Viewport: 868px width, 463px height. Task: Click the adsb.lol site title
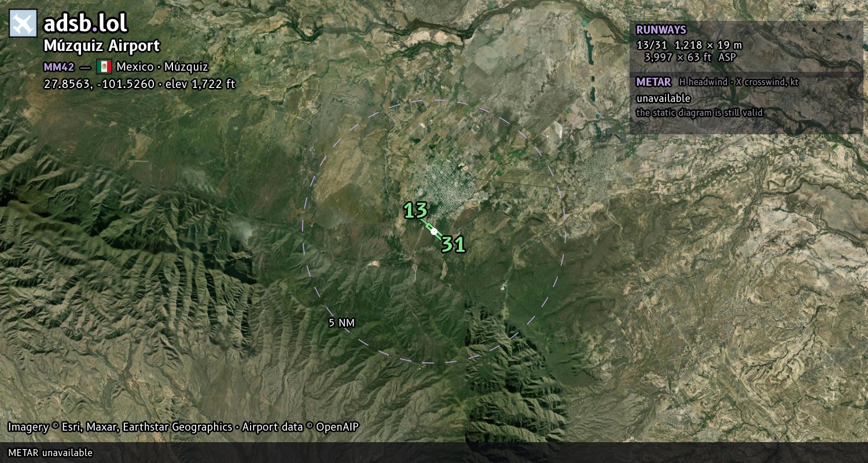pyautogui.click(x=86, y=23)
